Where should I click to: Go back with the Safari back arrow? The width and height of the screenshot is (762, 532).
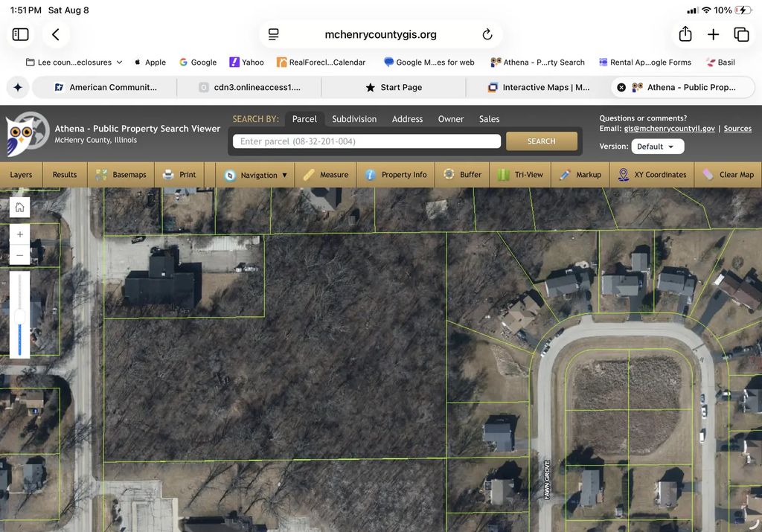[56, 34]
